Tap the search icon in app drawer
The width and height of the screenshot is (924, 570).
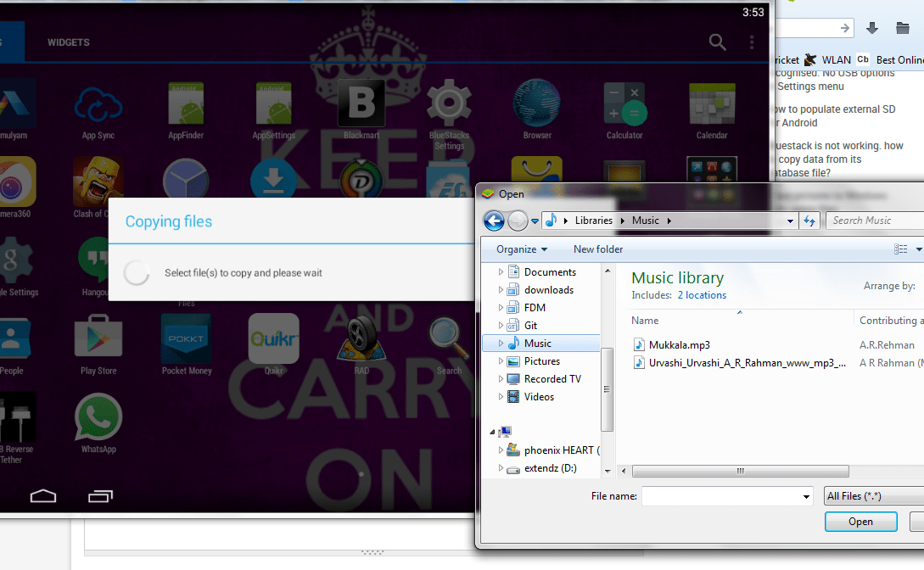[717, 42]
